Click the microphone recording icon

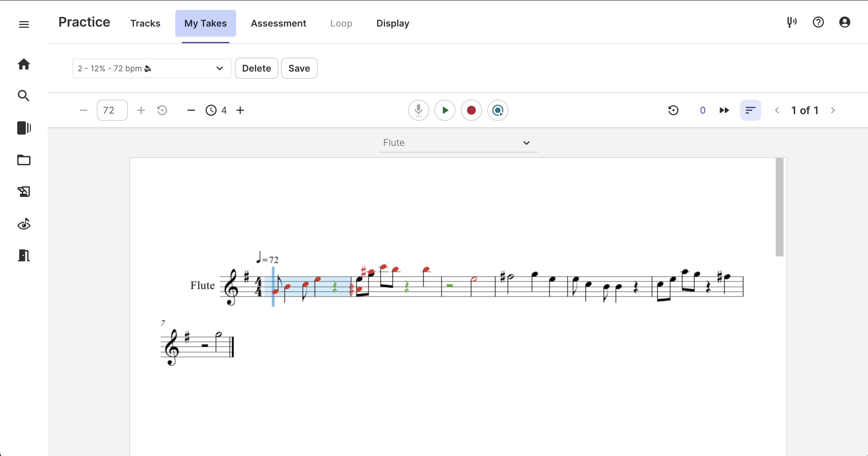[x=419, y=110]
